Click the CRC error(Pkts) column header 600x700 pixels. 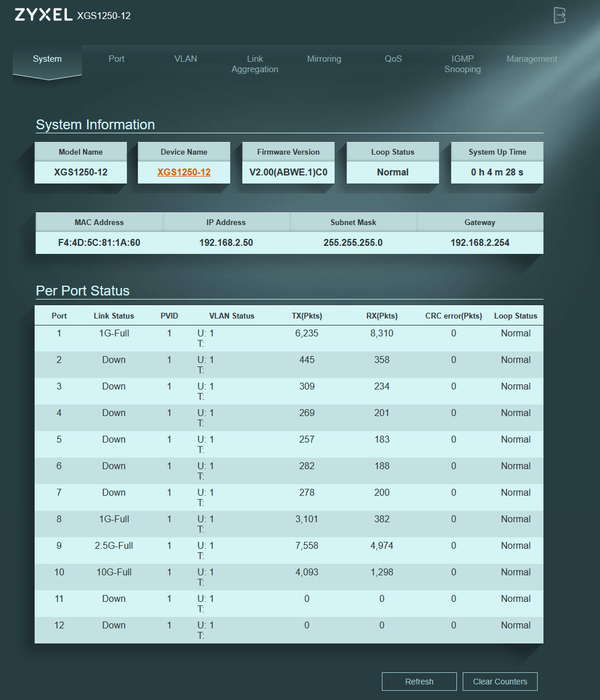click(453, 316)
